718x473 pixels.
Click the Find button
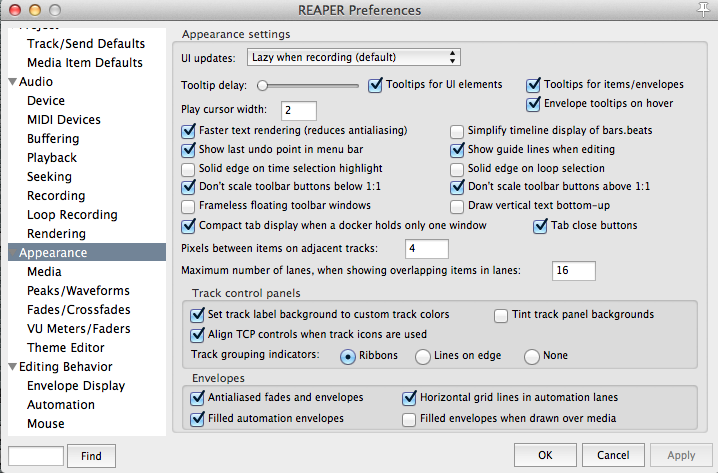[x=91, y=456]
